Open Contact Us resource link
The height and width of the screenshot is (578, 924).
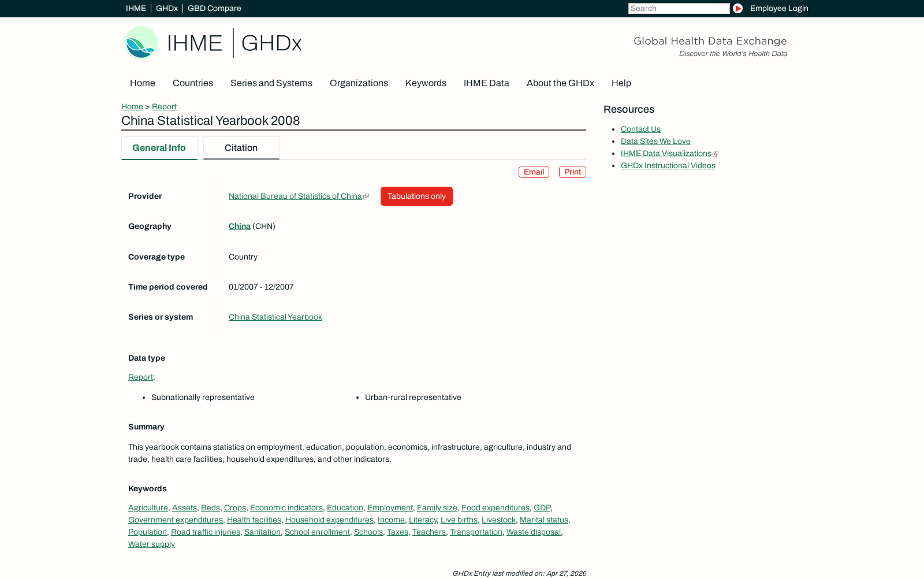tap(640, 129)
